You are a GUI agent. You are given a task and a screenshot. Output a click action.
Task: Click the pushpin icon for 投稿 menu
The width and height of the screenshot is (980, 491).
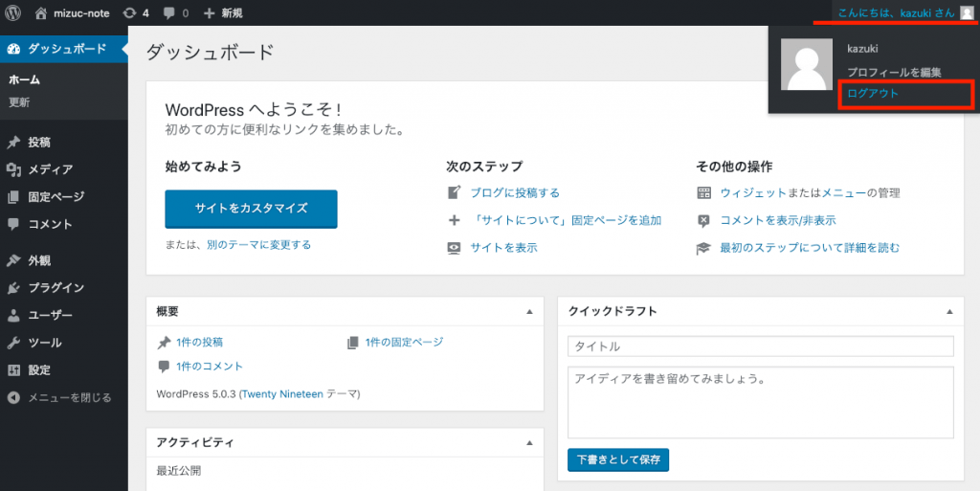[13, 143]
